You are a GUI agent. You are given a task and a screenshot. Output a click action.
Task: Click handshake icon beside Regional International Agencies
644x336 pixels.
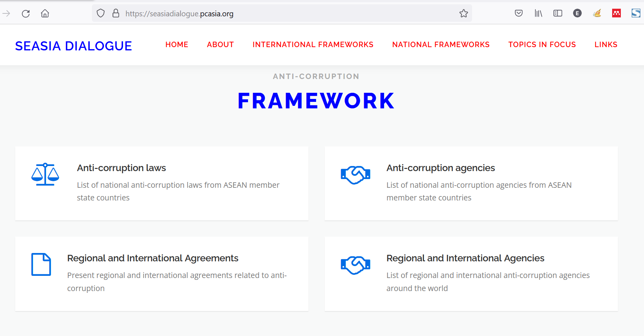pyautogui.click(x=355, y=265)
